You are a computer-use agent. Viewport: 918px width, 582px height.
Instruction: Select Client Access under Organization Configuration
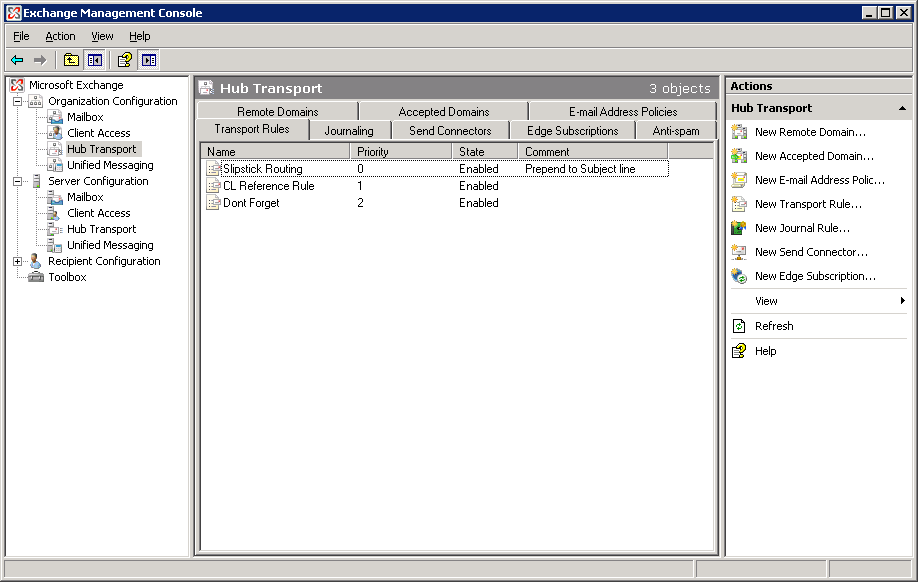[98, 133]
